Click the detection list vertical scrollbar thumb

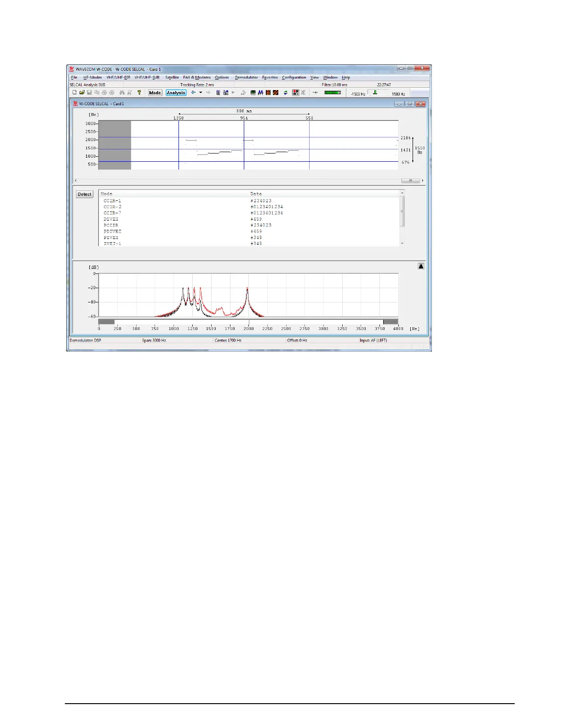402,211
